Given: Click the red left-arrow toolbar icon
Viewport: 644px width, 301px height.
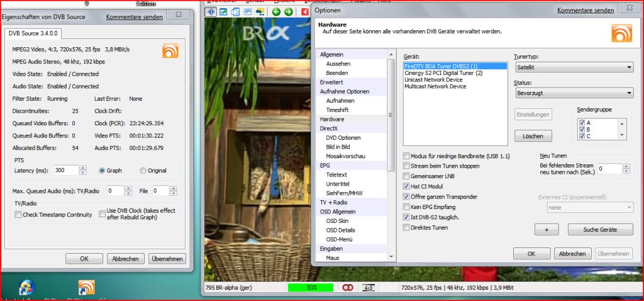Looking at the screenshot, I should pyautogui.click(x=305, y=11).
